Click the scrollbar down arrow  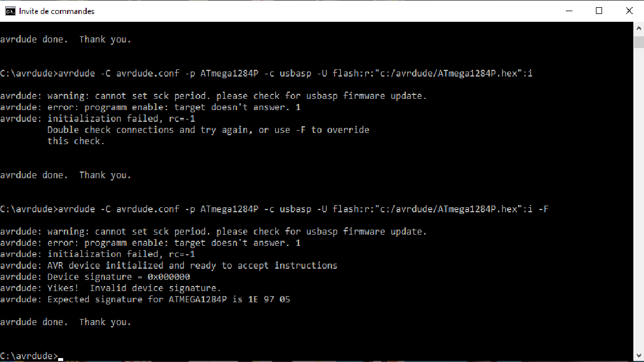(638, 355)
